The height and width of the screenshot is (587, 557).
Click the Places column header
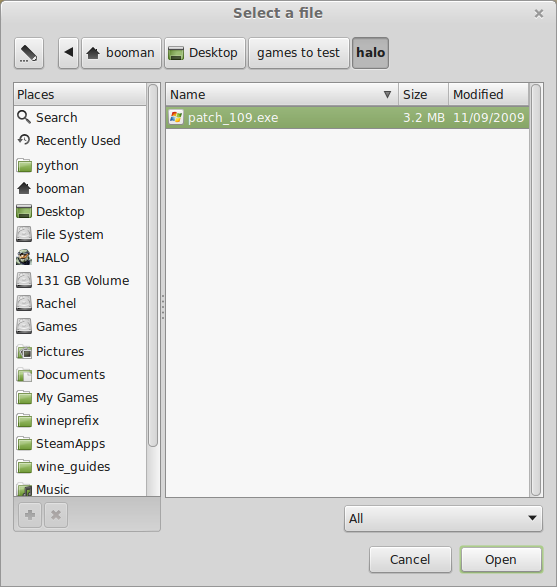80,94
